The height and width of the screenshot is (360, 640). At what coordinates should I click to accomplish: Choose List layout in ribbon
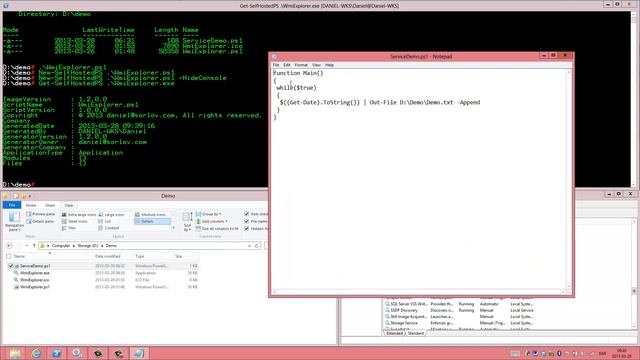pos(104,221)
